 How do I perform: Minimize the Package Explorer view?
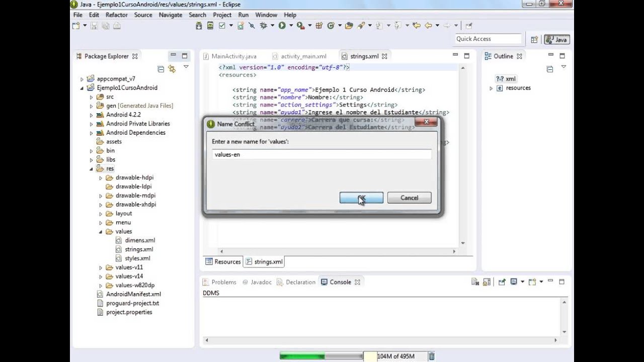click(173, 55)
